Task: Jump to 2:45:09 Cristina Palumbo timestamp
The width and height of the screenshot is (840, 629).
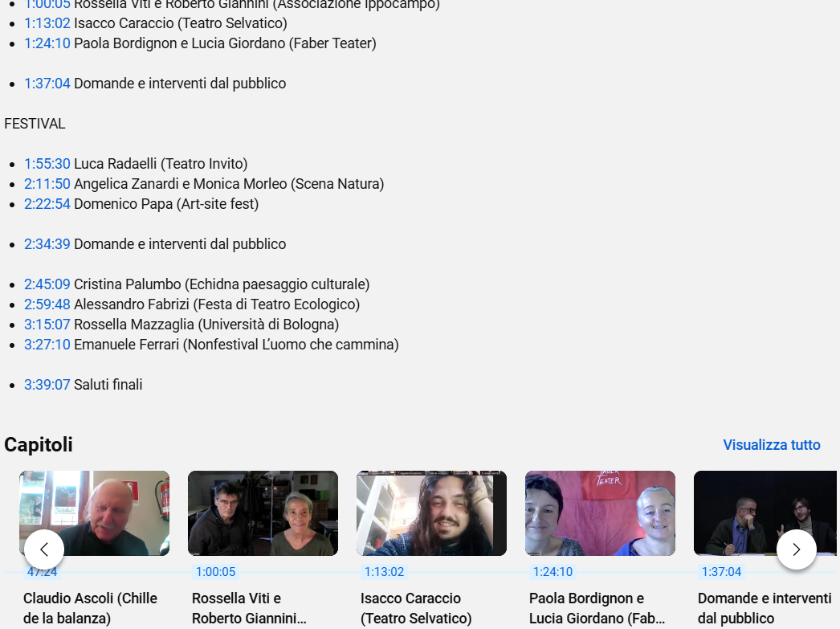Action: coord(47,284)
